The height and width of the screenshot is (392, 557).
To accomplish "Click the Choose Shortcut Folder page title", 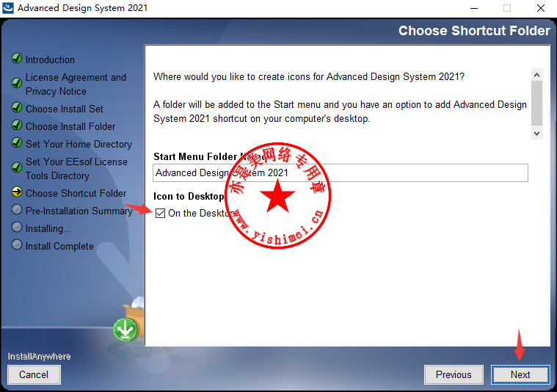I will click(474, 31).
